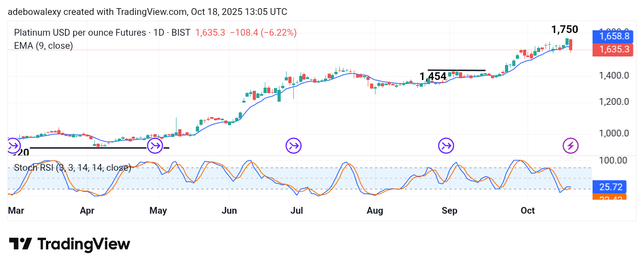Click the Platinum USD per ounce Futures title
This screenshot has width=644, height=267.
pos(79,33)
